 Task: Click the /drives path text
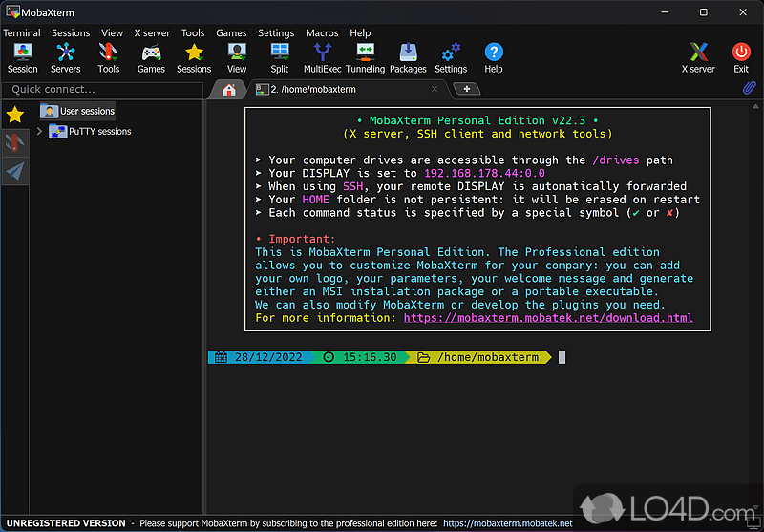coord(616,160)
